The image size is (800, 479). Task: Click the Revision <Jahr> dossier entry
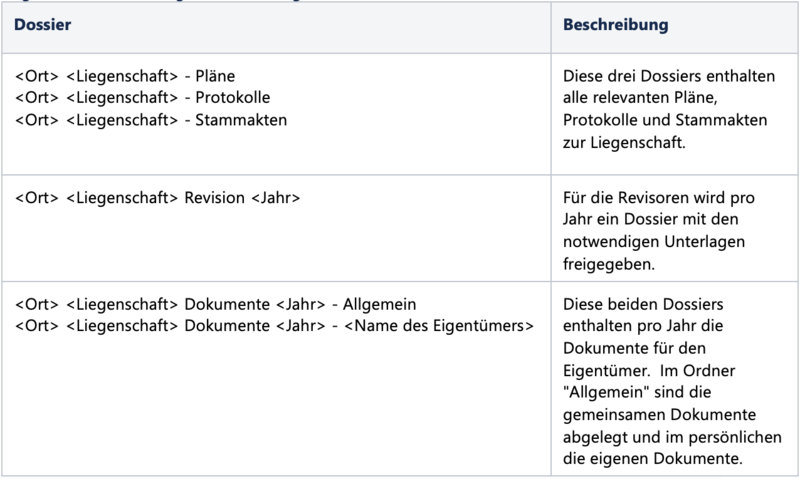click(158, 197)
